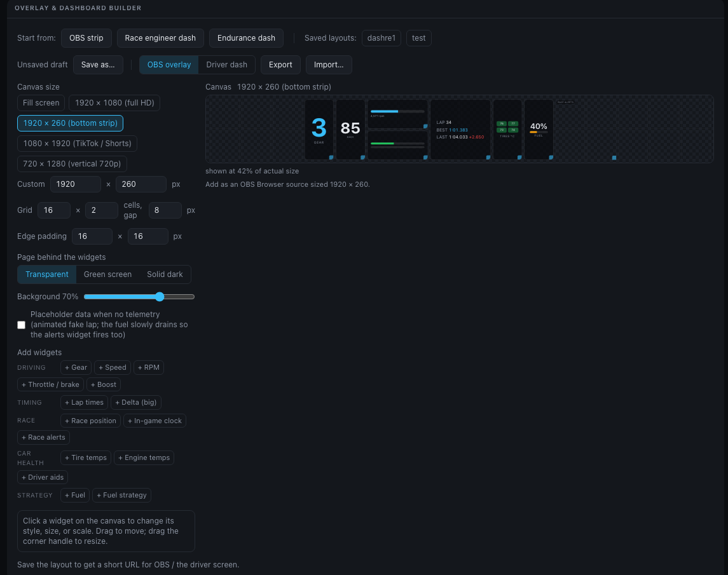Add an In-game clock widget

[155, 421]
